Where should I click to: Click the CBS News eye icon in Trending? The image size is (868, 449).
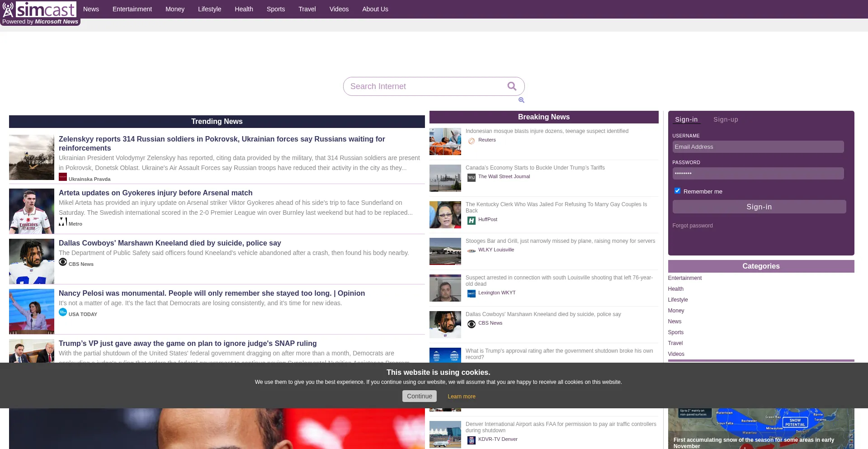tap(63, 262)
